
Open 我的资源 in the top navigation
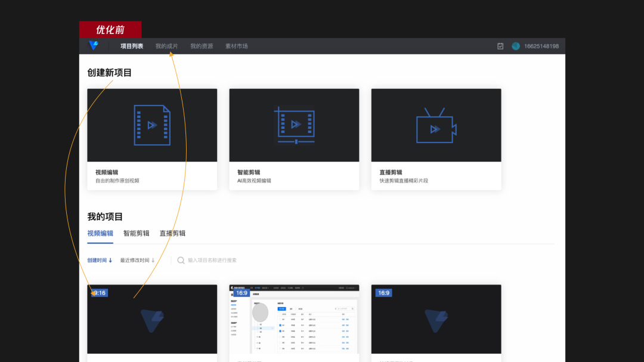tap(202, 46)
